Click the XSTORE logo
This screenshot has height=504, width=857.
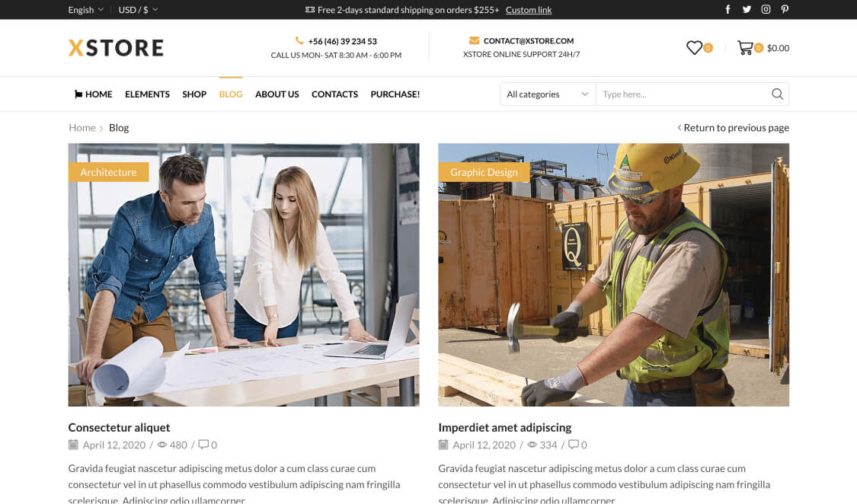pos(116,48)
